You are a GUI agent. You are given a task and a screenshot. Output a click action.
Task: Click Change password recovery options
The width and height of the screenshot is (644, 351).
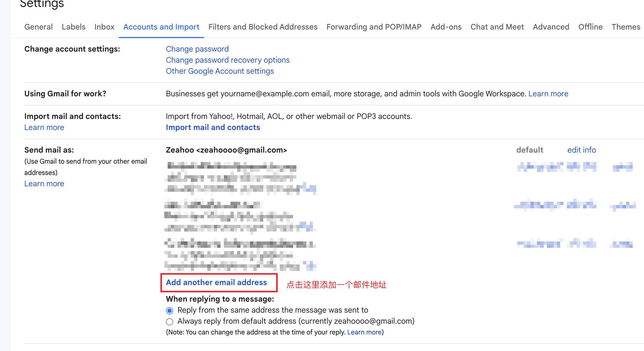pyautogui.click(x=227, y=60)
